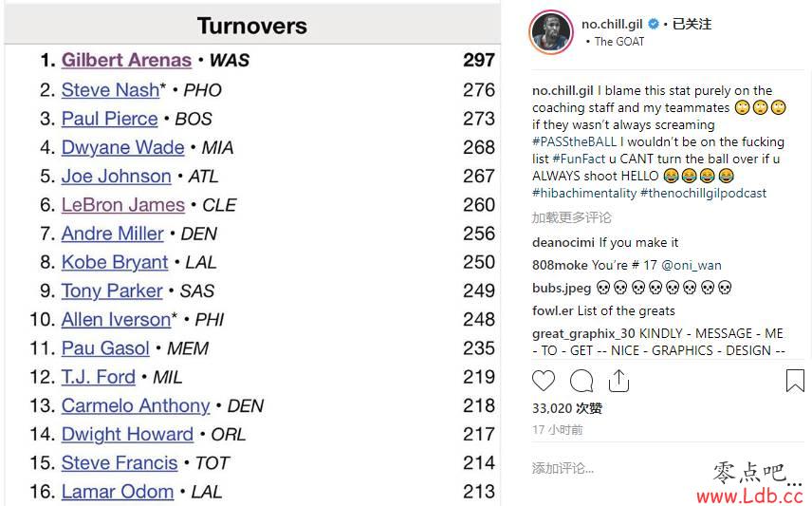Open the Kobe Bryant player link
Viewport: 812px width, 506px height.
tap(115, 262)
